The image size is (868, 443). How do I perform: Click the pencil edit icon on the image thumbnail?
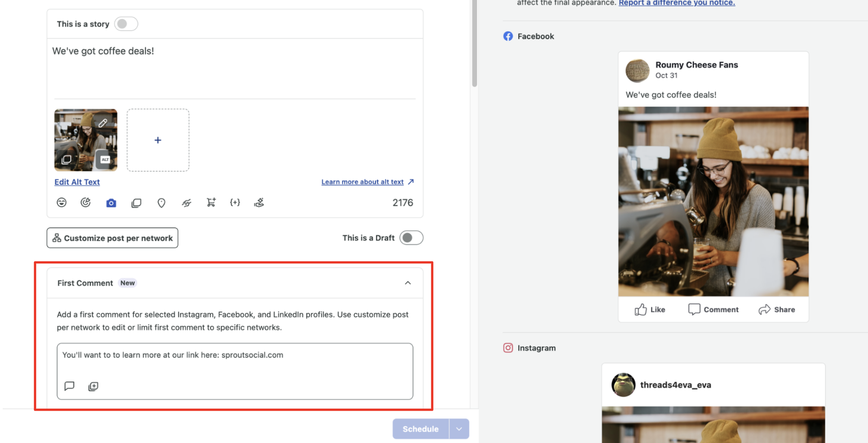(x=103, y=123)
